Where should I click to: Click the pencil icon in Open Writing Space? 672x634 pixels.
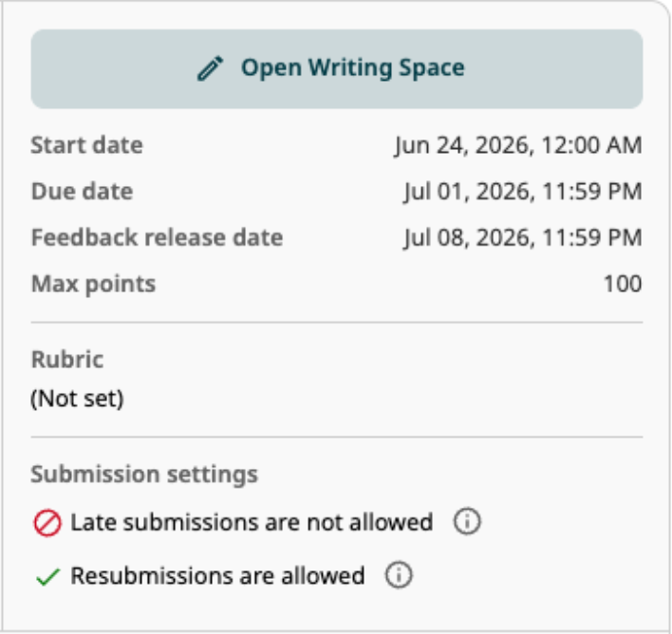(210, 68)
